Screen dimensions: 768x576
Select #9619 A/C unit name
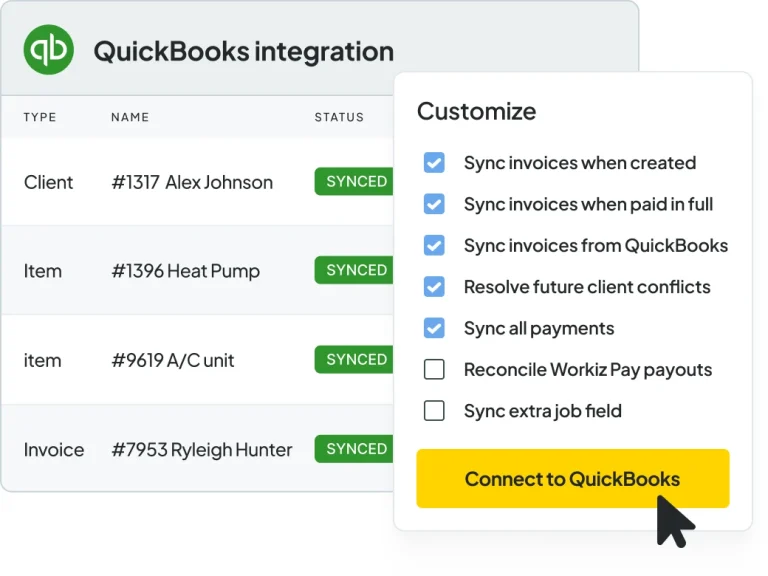pos(173,360)
